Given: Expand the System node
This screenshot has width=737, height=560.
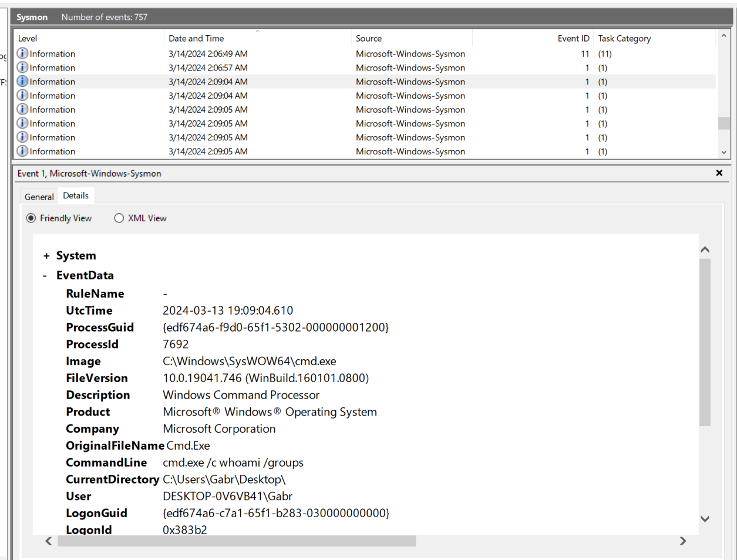Looking at the screenshot, I should (x=46, y=256).
